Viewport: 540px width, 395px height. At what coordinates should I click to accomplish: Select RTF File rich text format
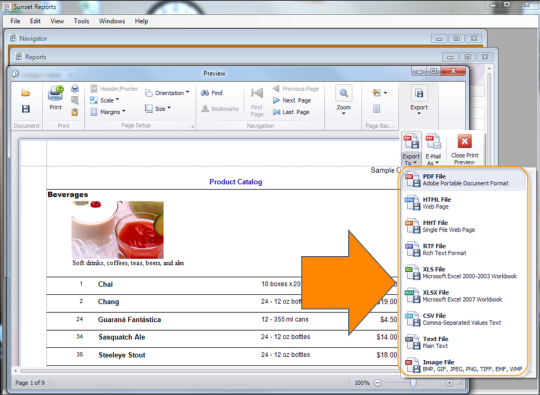(x=464, y=249)
